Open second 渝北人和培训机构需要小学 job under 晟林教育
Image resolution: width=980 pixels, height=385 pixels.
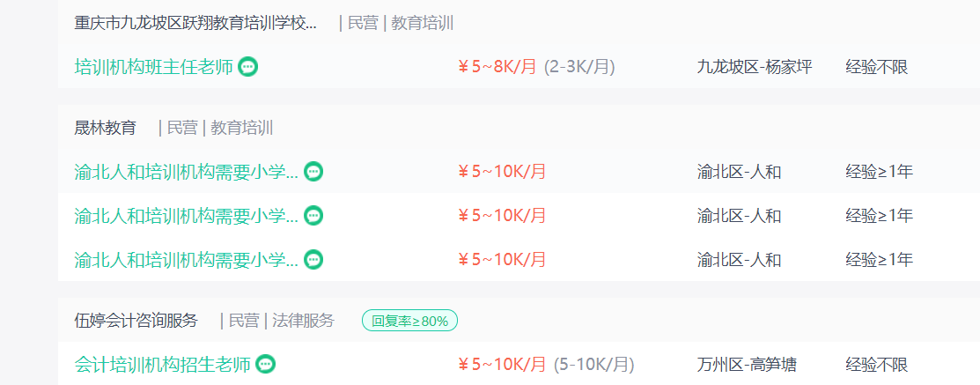coord(187,216)
